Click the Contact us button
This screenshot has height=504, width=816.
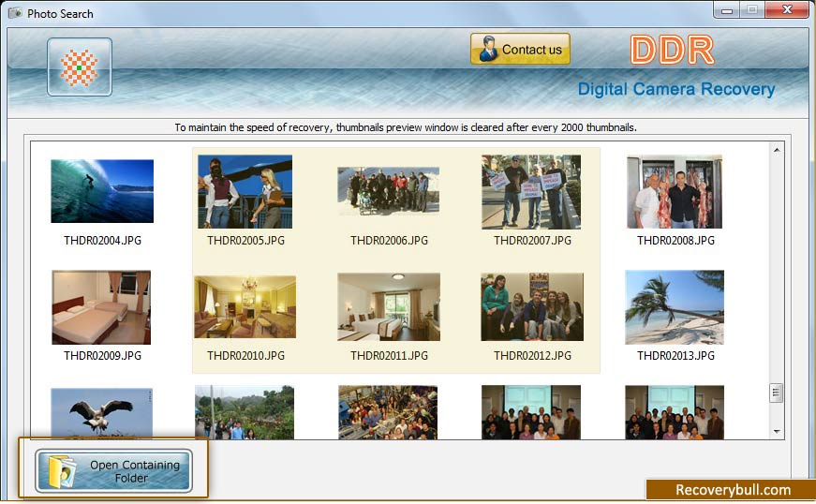point(520,49)
